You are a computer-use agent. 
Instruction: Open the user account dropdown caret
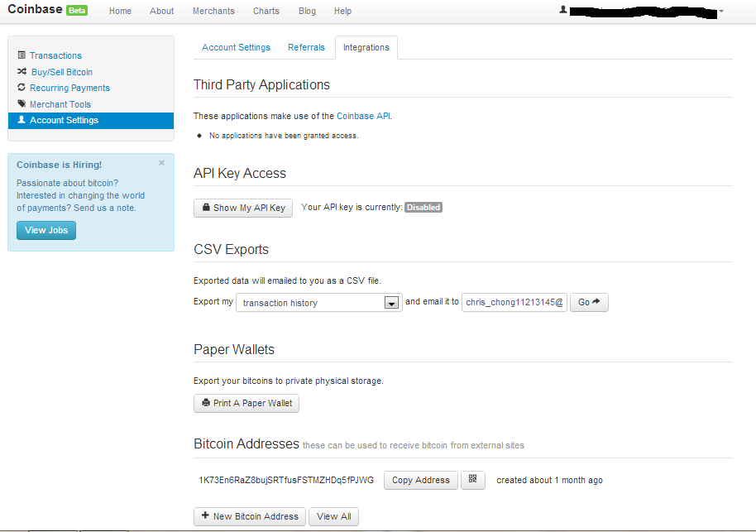pyautogui.click(x=721, y=11)
